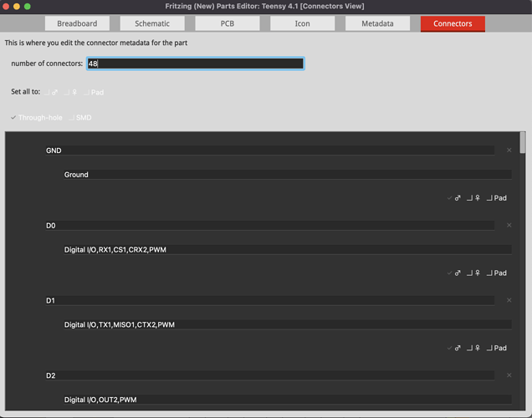Set GND connector to Pad
Image resolution: width=532 pixels, height=418 pixels.
pos(497,198)
